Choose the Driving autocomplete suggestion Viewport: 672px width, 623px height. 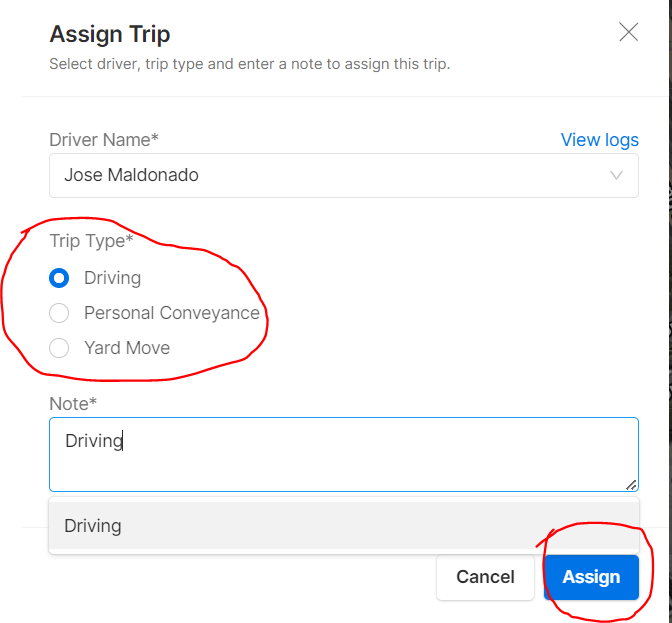coord(344,526)
